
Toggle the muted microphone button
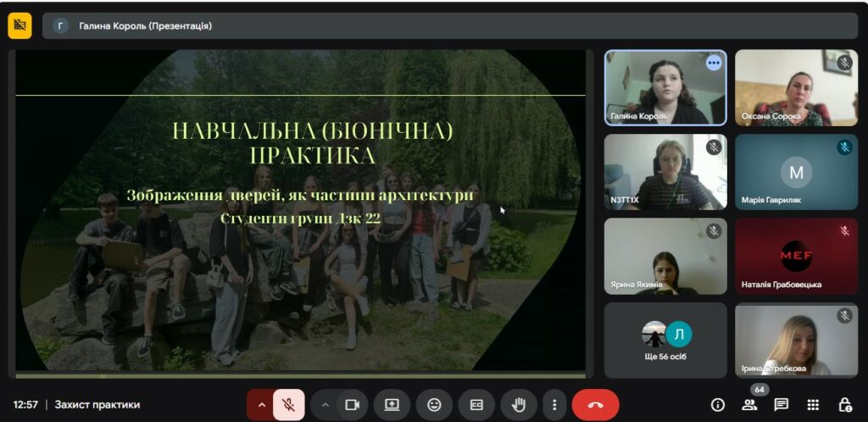point(288,405)
